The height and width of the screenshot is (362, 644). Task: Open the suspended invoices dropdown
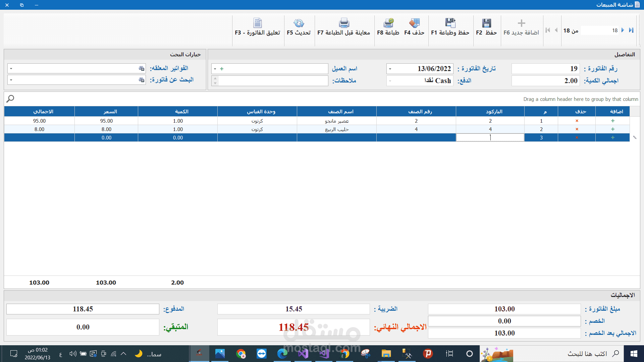coord(11,68)
